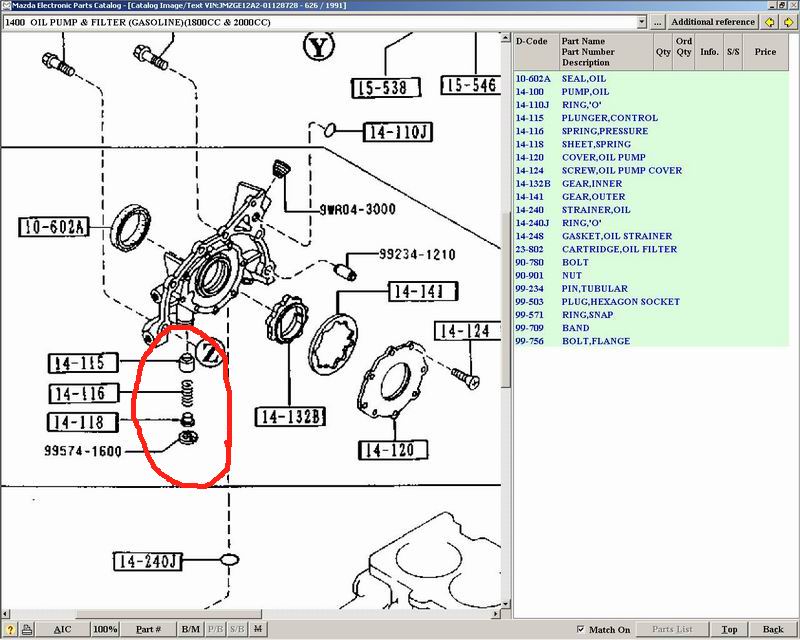Image resolution: width=800 pixels, height=640 pixels.
Task: Click the printer icon in bottom toolbar
Action: pyautogui.click(x=27, y=629)
